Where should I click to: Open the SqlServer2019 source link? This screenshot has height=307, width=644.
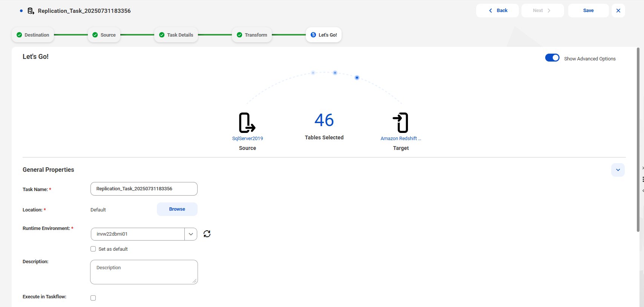(x=248, y=139)
